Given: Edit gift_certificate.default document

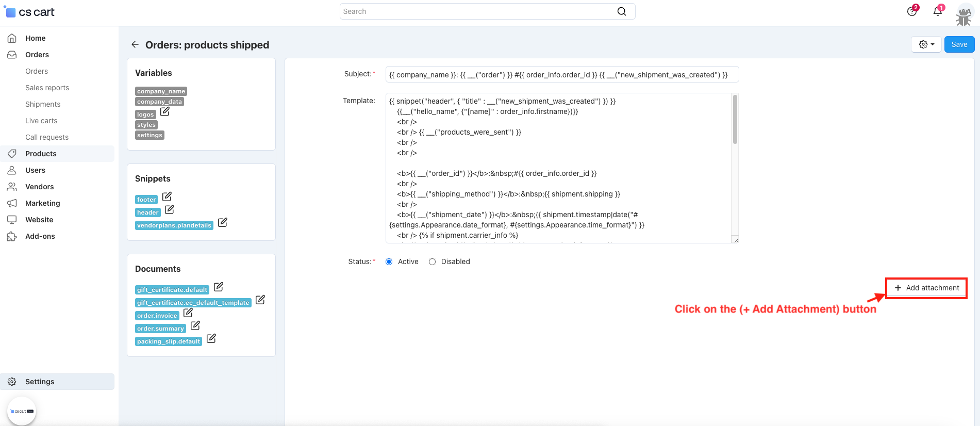Looking at the screenshot, I should [219, 287].
